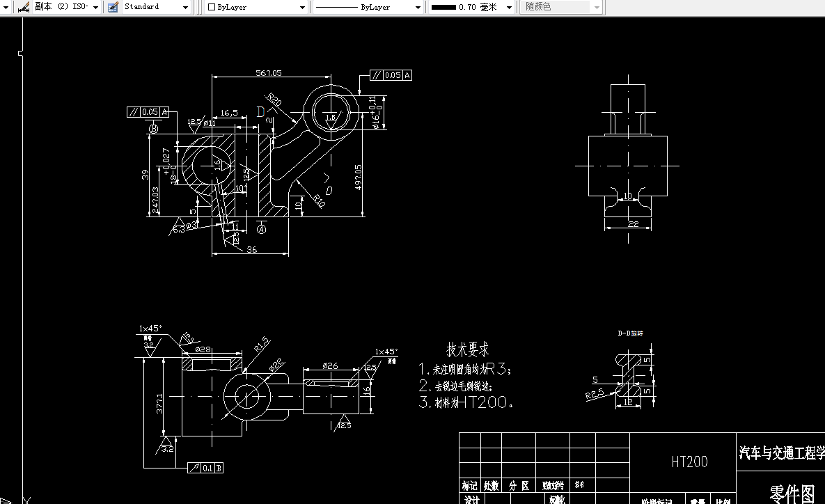Select the datum B circle marker
825x504 pixels.
[x=154, y=128]
